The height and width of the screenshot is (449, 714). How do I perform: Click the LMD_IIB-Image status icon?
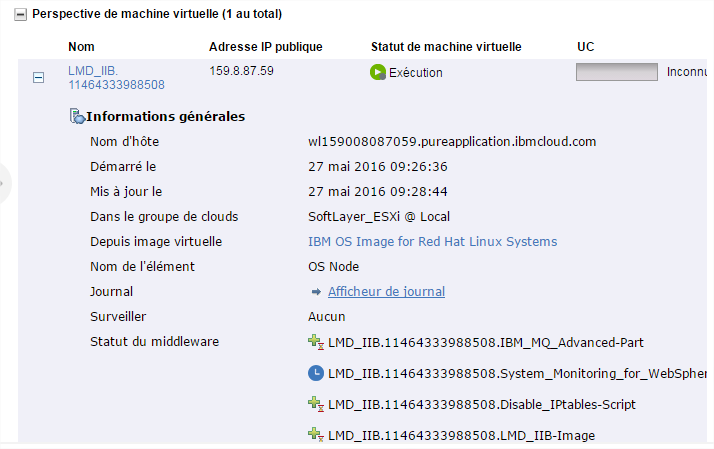pyautogui.click(x=316, y=434)
